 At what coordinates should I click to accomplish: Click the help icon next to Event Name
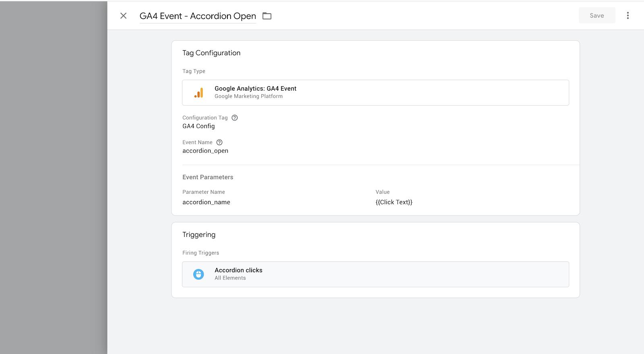coord(219,142)
